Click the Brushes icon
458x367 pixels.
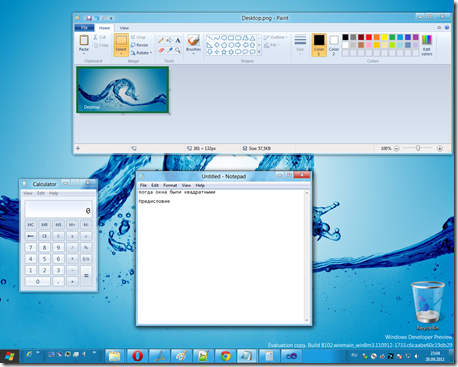pos(193,40)
